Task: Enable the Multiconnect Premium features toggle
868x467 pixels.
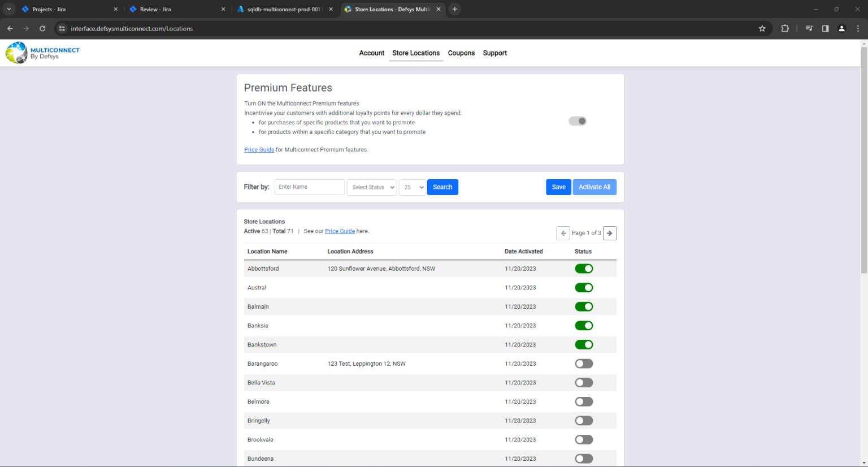Action: tap(577, 120)
